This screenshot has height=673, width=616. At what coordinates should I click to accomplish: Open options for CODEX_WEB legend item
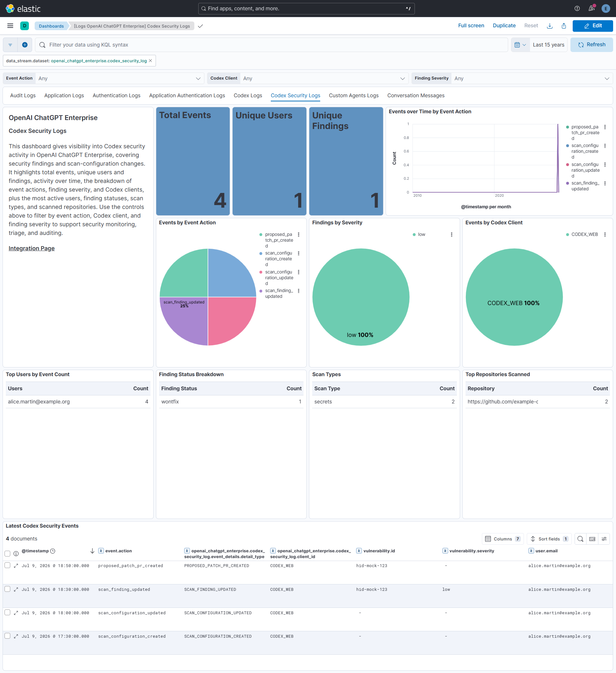click(605, 235)
